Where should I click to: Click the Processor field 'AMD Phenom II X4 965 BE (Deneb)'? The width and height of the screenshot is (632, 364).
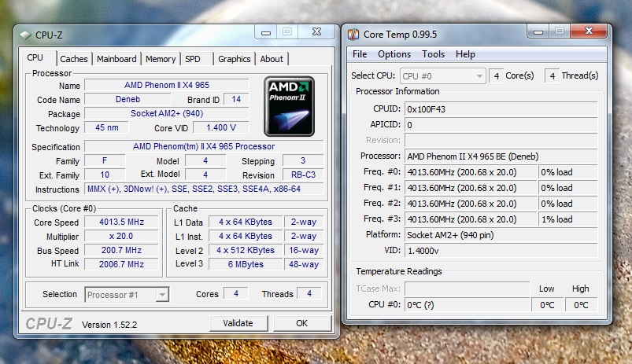tap(501, 156)
